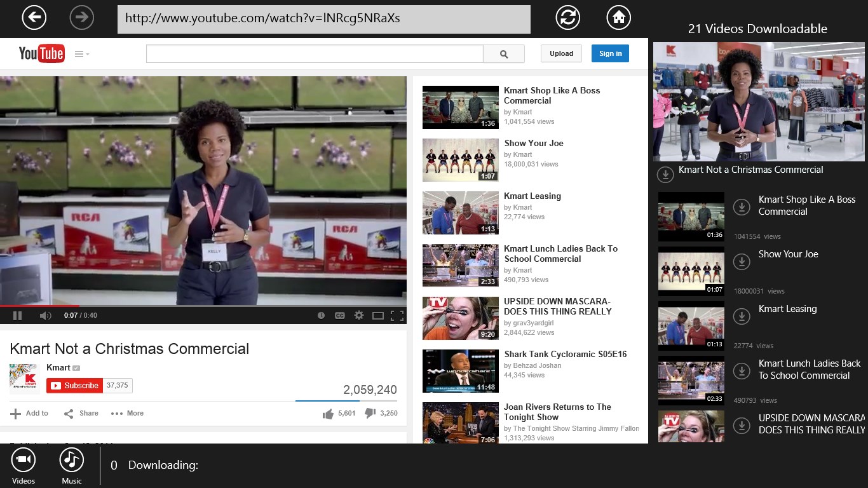
Task: Open suggested UPSIDE DOWN MASCARA video title
Action: click(x=557, y=306)
